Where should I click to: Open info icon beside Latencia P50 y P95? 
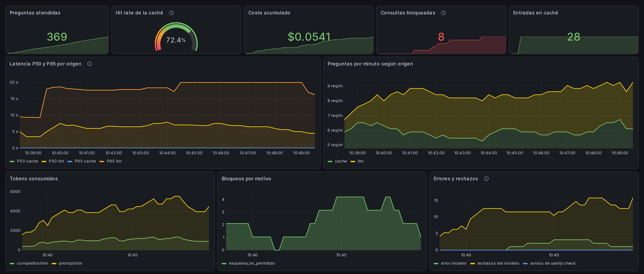pos(90,64)
